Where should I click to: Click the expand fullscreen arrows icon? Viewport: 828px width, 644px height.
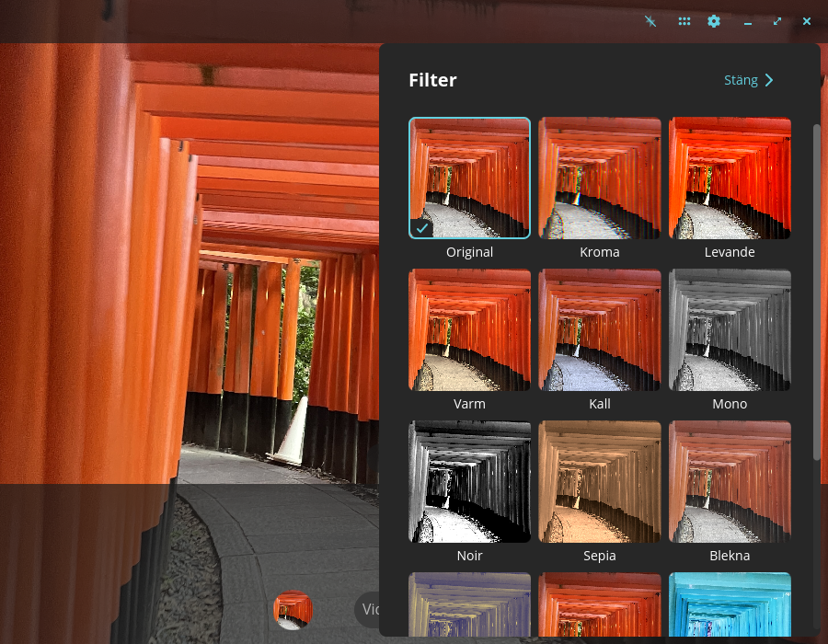pos(777,21)
